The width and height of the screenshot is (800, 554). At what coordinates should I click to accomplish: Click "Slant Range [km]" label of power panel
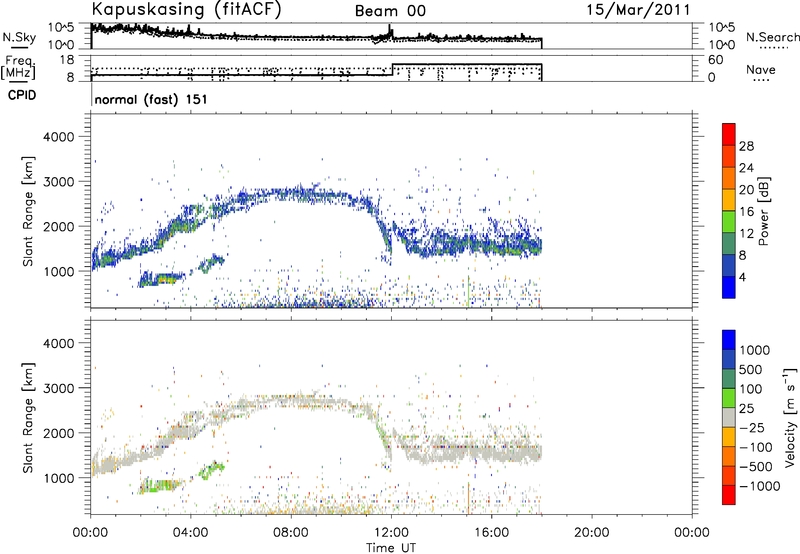[28, 211]
